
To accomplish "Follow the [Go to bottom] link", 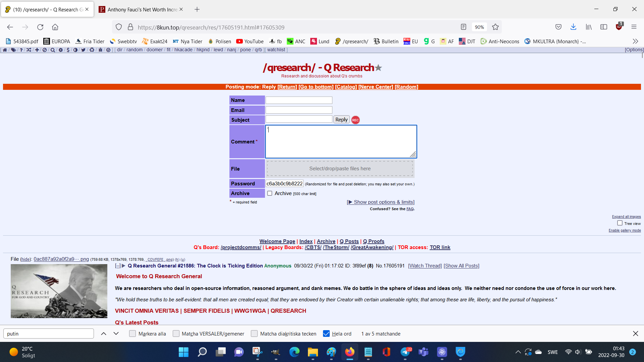I will [316, 87].
